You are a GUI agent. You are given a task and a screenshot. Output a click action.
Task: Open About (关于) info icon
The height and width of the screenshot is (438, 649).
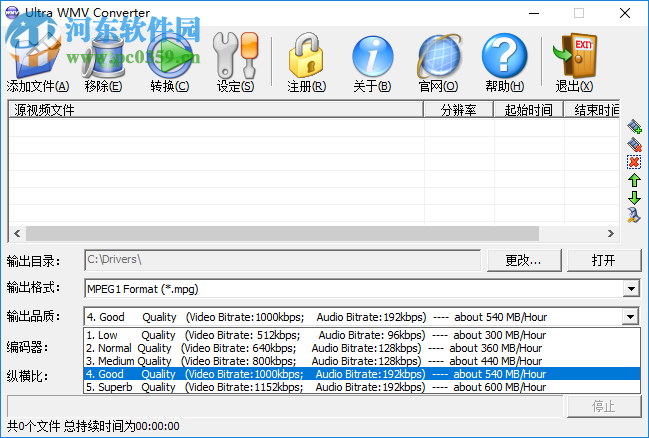pos(373,56)
